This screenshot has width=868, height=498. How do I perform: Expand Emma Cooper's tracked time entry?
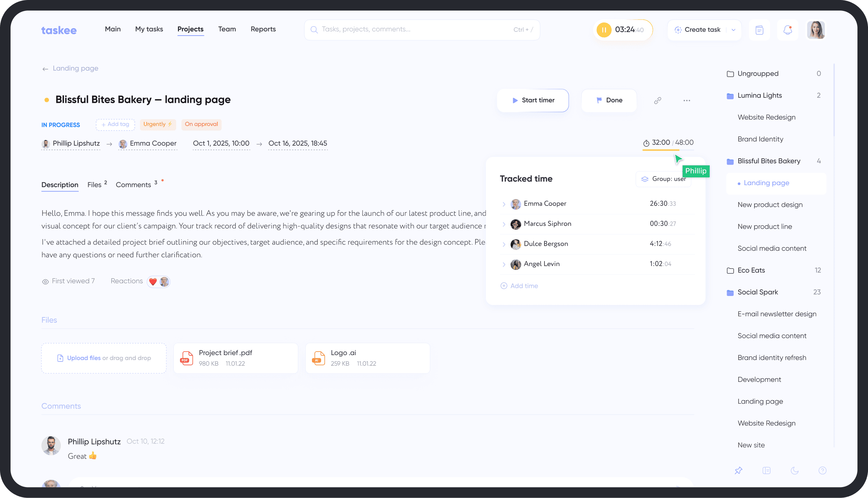coord(505,204)
